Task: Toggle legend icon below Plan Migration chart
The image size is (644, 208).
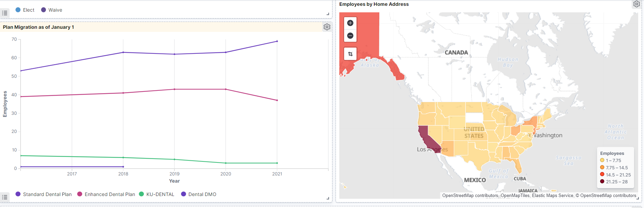Action: [x=5, y=197]
